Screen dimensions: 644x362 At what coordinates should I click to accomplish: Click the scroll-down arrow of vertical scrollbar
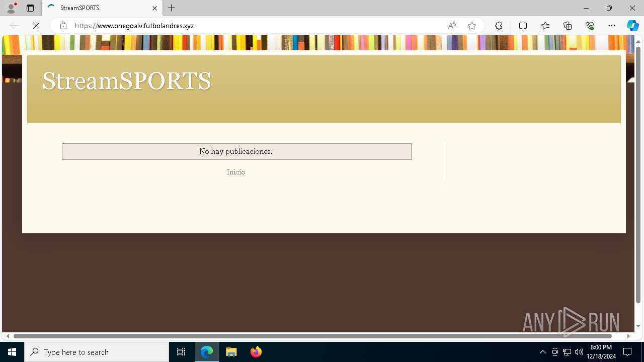coord(638,326)
